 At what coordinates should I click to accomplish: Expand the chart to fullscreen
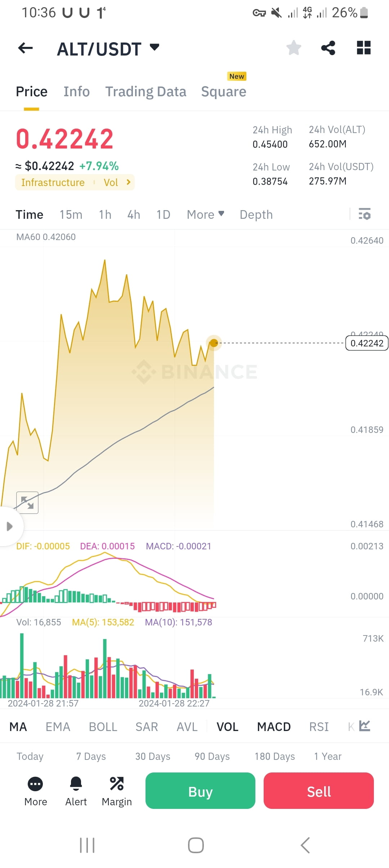(28, 502)
